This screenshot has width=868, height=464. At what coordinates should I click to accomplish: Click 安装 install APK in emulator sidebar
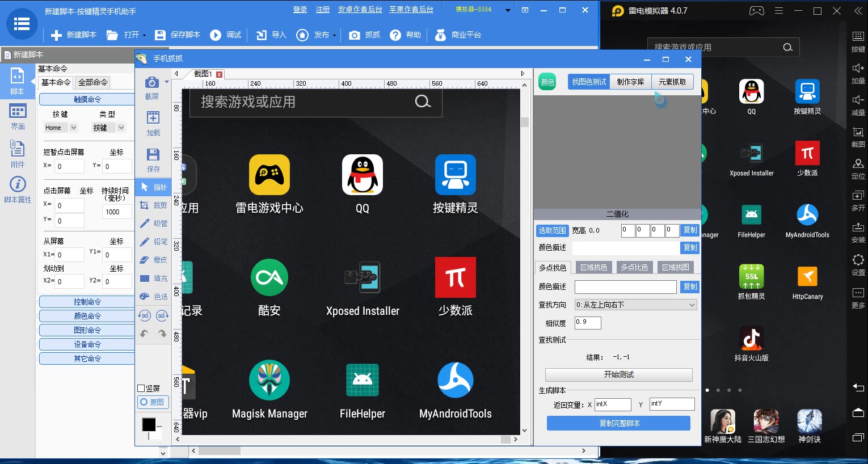(858, 233)
